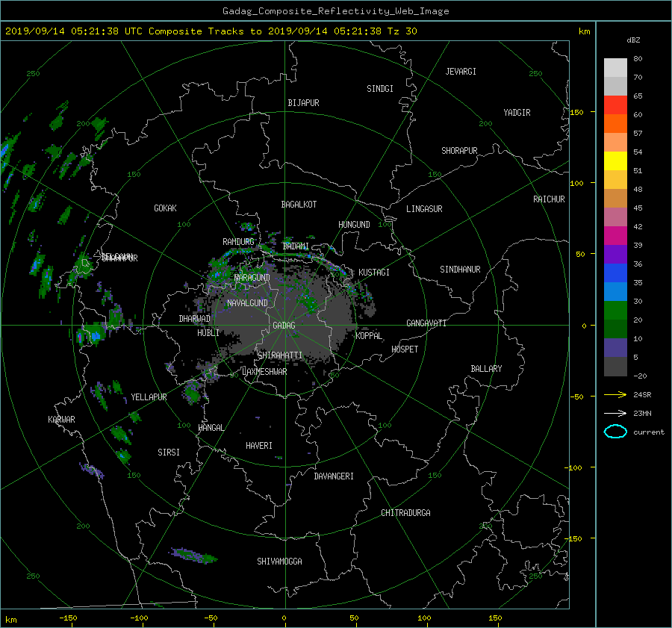Click the HOSPET city label
Viewport: 672px width, 628px height.
(x=405, y=349)
